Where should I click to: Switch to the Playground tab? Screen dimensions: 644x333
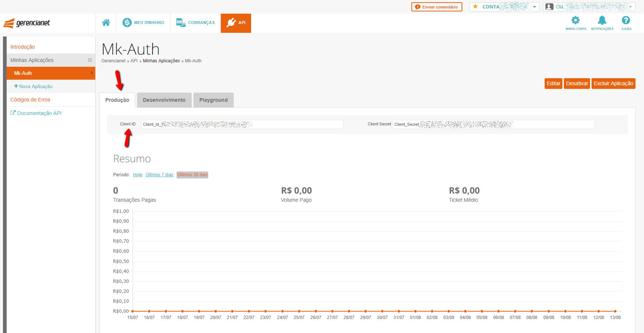[213, 100]
